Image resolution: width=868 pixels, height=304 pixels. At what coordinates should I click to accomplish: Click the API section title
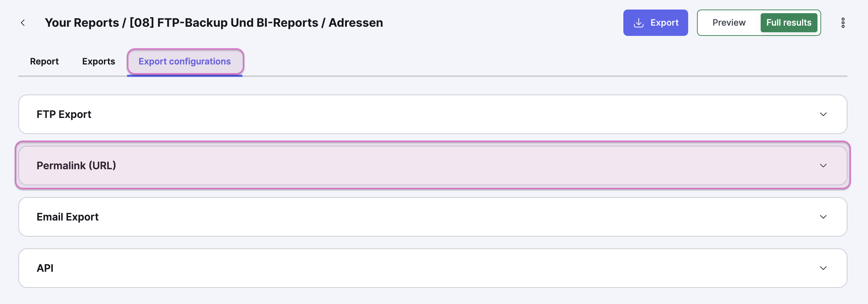(x=45, y=268)
